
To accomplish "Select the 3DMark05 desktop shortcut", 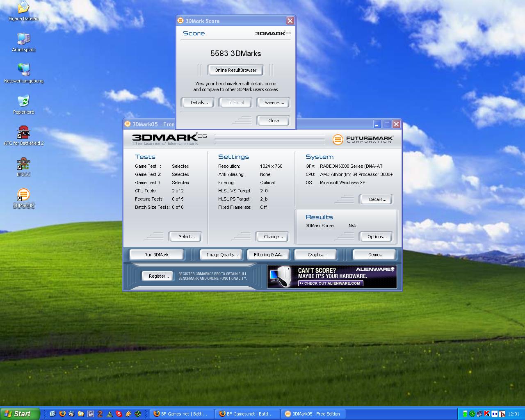I will [x=23, y=198].
